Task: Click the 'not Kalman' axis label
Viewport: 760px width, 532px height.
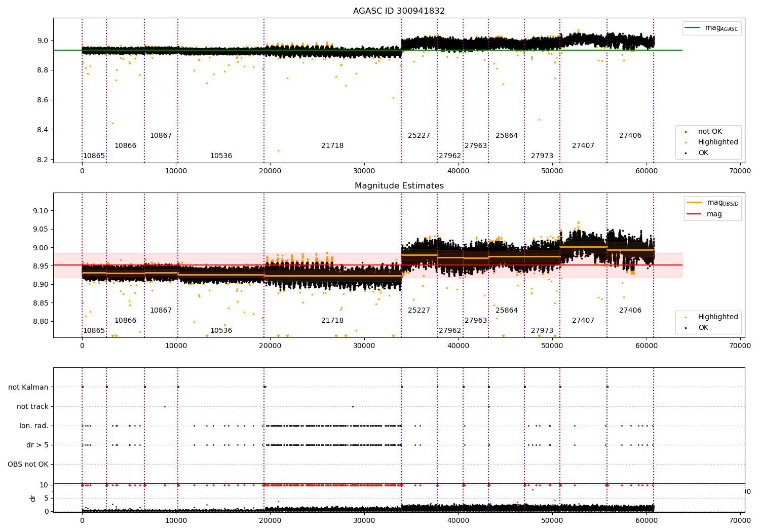Action: (28, 387)
